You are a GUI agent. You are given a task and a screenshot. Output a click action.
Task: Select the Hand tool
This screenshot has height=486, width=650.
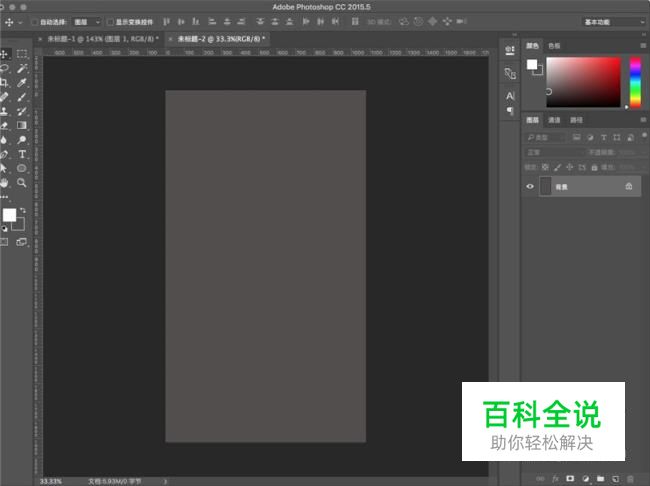5,183
